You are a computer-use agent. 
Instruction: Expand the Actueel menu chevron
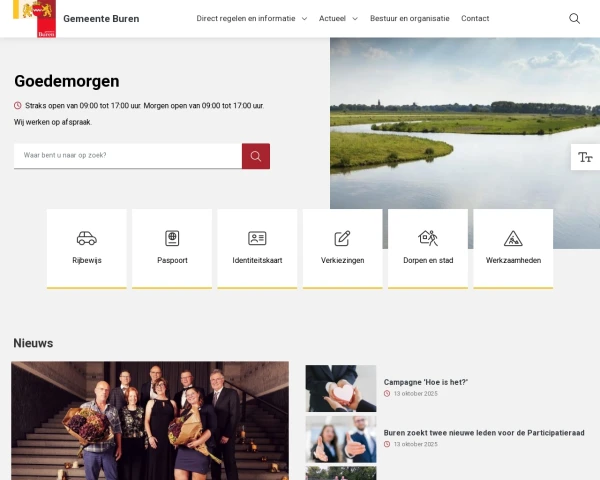click(355, 19)
